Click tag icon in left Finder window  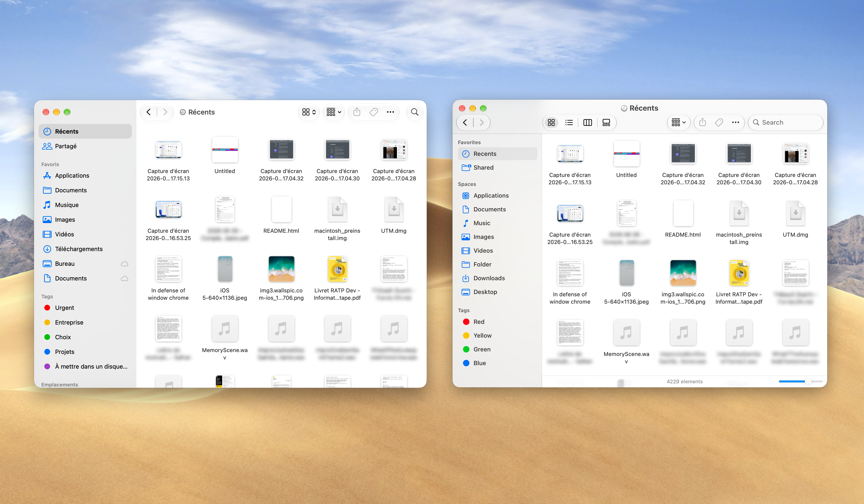[374, 112]
